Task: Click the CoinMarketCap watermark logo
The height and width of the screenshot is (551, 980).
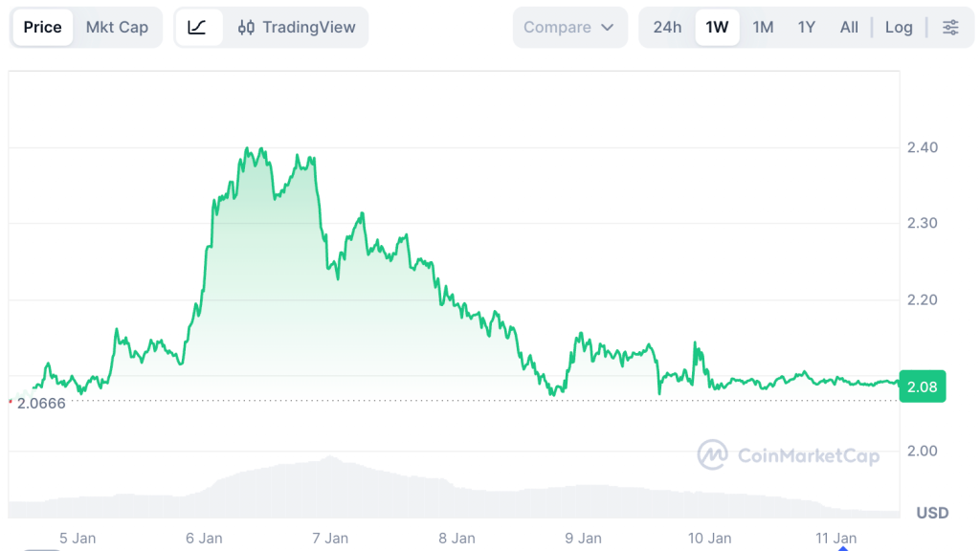Action: [x=788, y=455]
